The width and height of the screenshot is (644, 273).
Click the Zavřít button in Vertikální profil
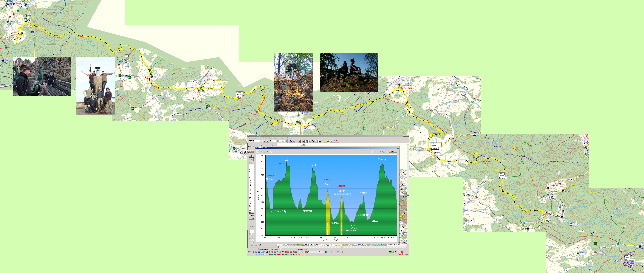point(393,152)
